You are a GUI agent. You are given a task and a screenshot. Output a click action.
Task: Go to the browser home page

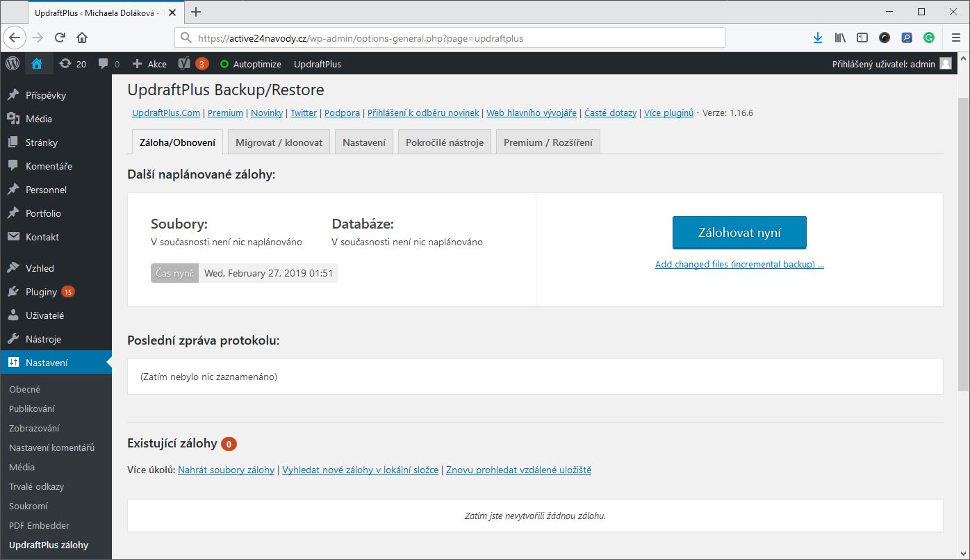point(82,38)
